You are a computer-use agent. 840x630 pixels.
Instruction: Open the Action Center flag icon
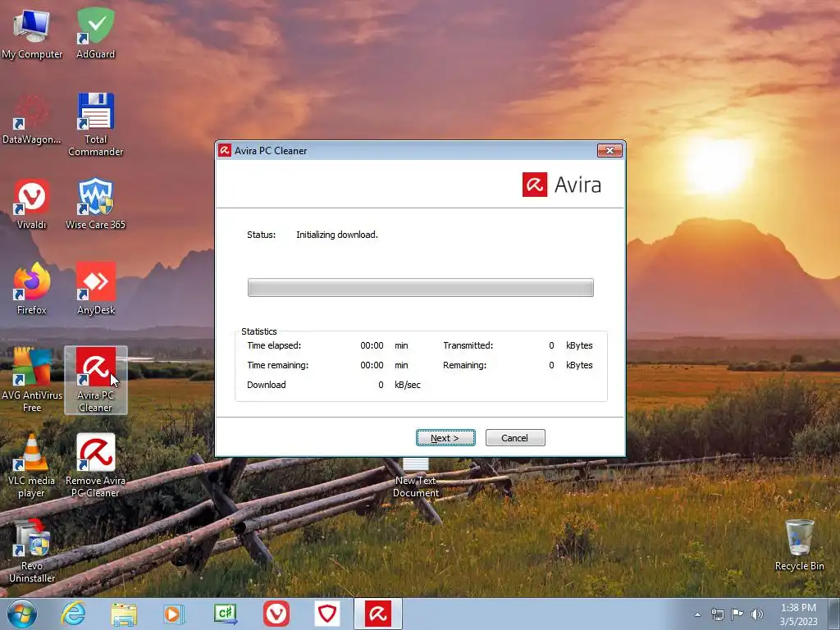point(737,614)
